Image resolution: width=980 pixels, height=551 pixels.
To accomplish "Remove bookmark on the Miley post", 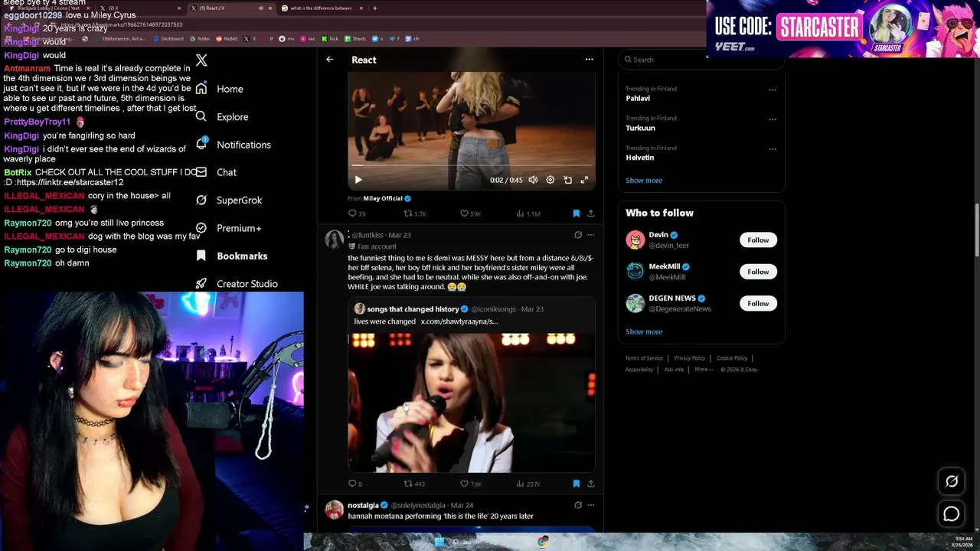I will pyautogui.click(x=576, y=214).
